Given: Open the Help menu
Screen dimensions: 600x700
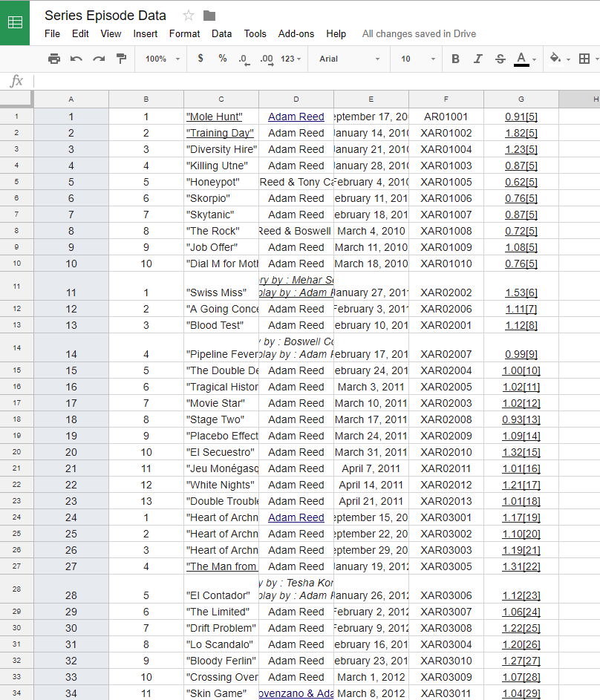Looking at the screenshot, I should (x=336, y=34).
